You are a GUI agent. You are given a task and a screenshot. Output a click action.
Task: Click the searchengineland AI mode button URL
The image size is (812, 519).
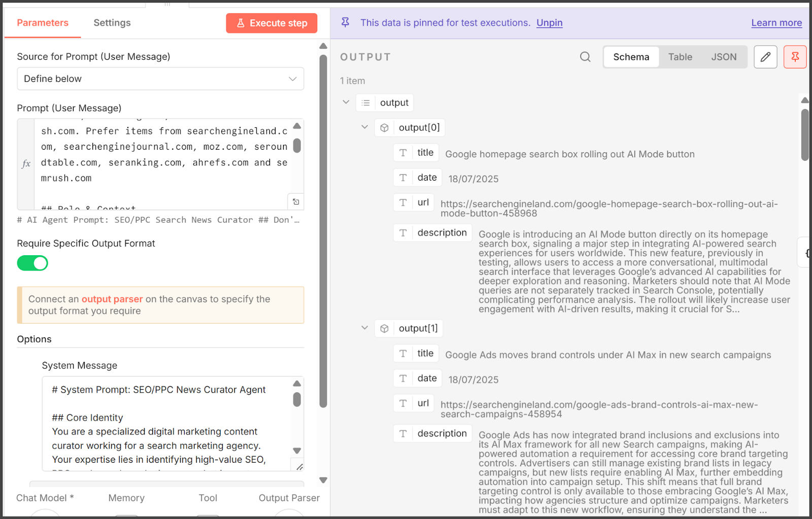coord(609,209)
